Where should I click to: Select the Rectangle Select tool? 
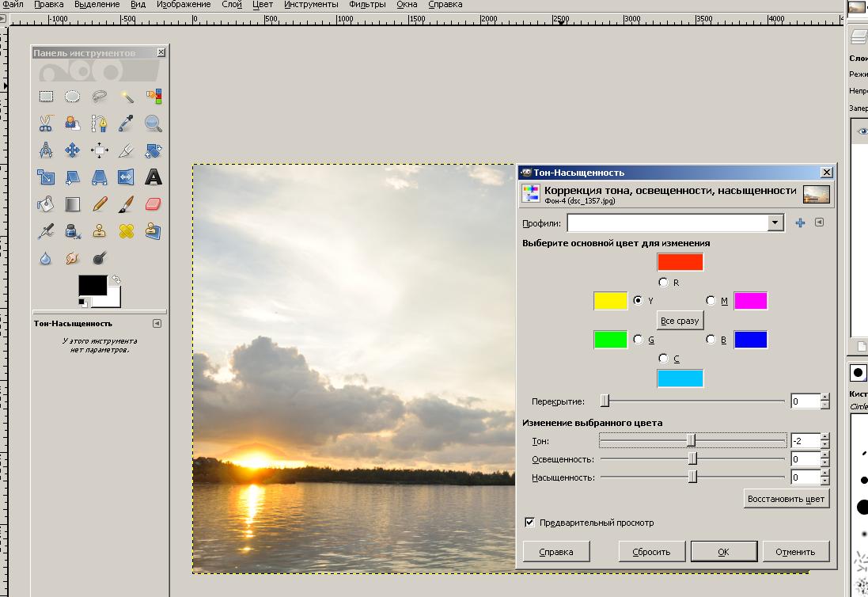[46, 97]
